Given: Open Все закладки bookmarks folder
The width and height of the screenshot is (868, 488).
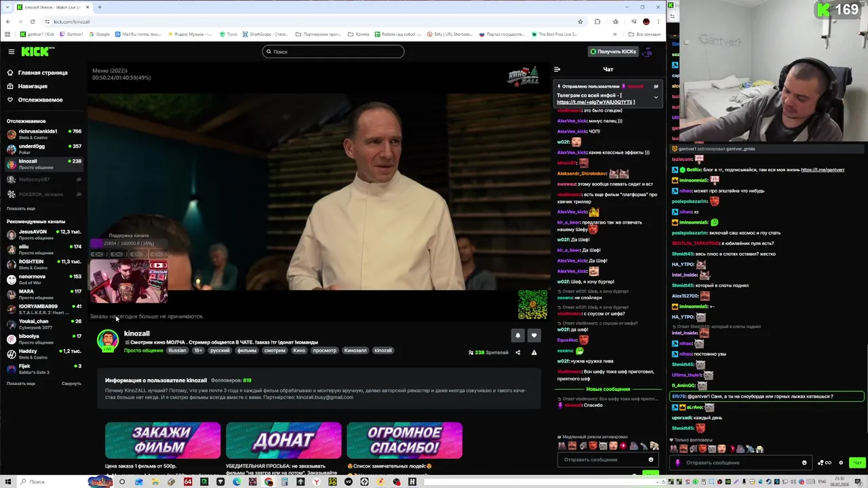Looking at the screenshot, I should pyautogui.click(x=644, y=34).
